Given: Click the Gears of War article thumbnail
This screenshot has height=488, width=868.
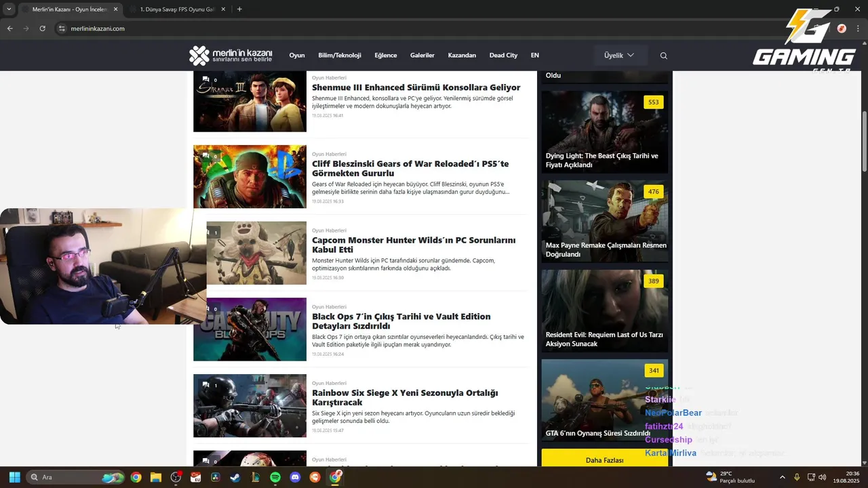Looking at the screenshot, I should coord(250,176).
